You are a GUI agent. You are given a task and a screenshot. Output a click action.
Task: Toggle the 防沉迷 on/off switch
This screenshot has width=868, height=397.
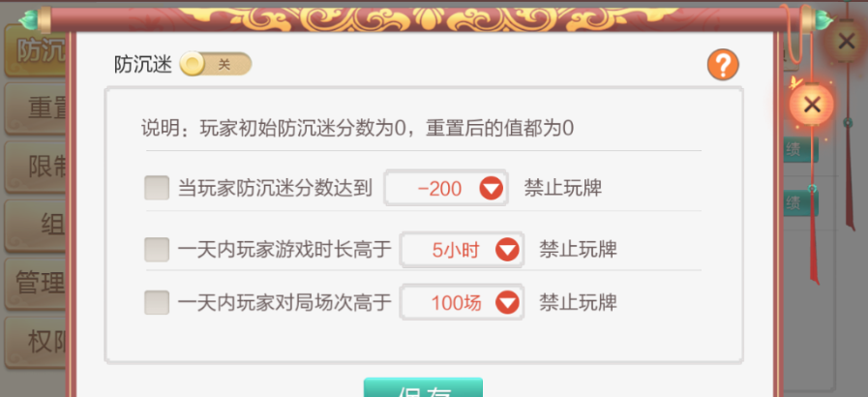click(x=216, y=64)
